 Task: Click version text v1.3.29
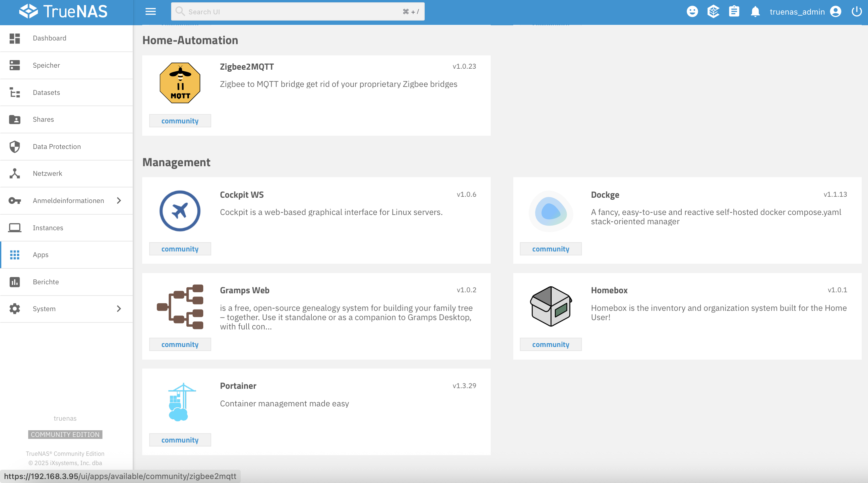464,385
